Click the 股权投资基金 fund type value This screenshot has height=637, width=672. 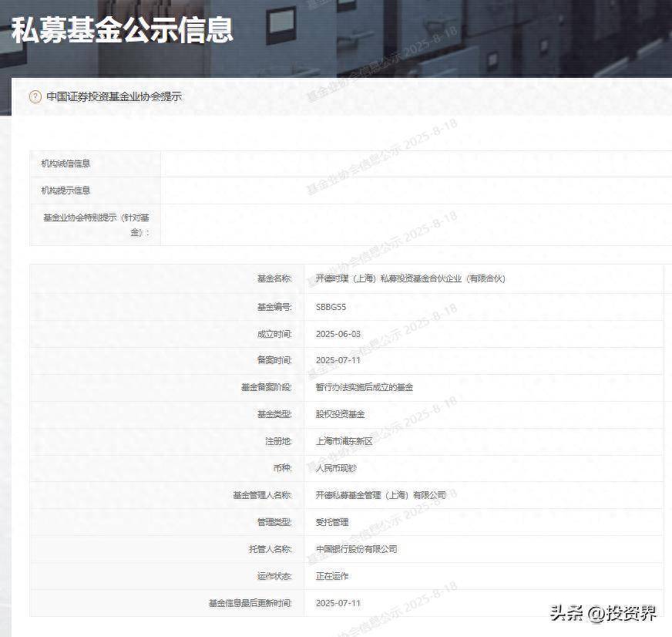[x=340, y=414]
